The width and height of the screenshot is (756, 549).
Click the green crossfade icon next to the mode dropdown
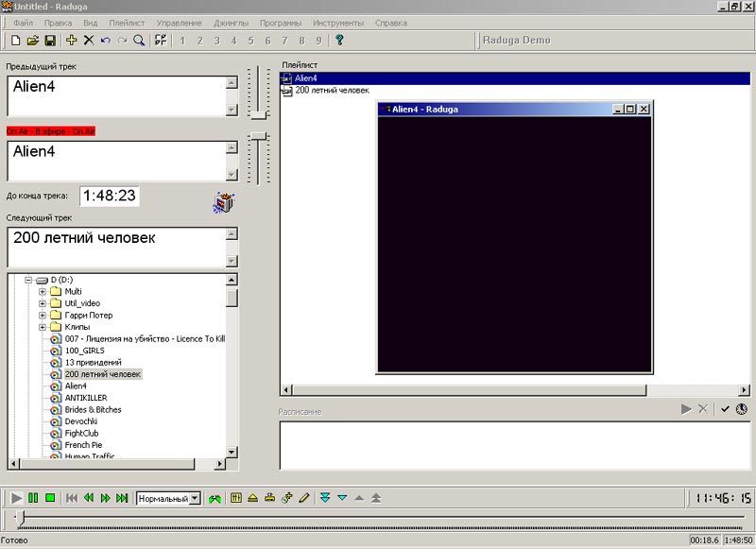click(x=215, y=498)
